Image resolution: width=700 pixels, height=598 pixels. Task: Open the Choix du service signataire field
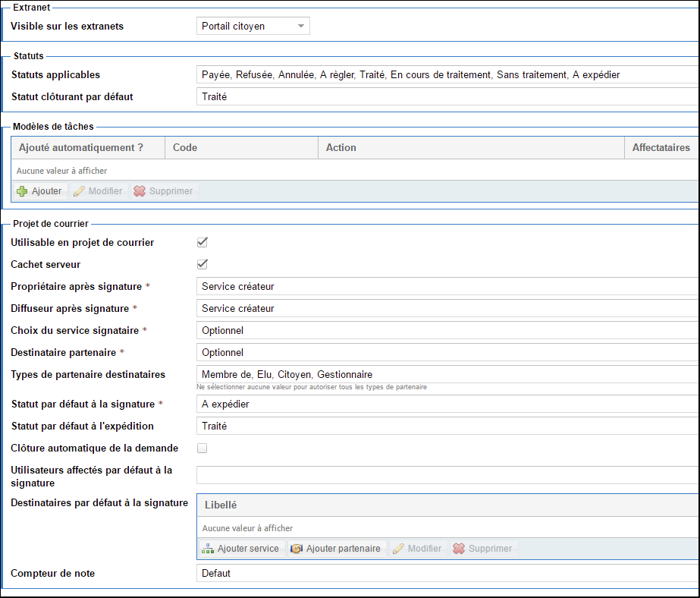click(x=447, y=331)
